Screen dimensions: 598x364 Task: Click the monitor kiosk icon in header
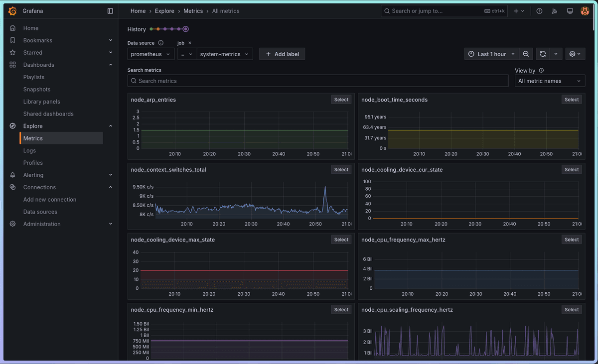[570, 11]
